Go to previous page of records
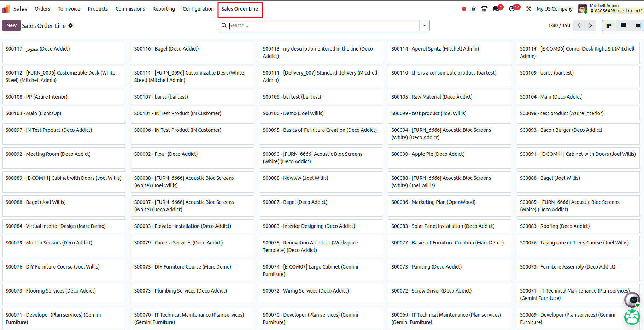Image resolution: width=644 pixels, height=330 pixels. (x=579, y=25)
